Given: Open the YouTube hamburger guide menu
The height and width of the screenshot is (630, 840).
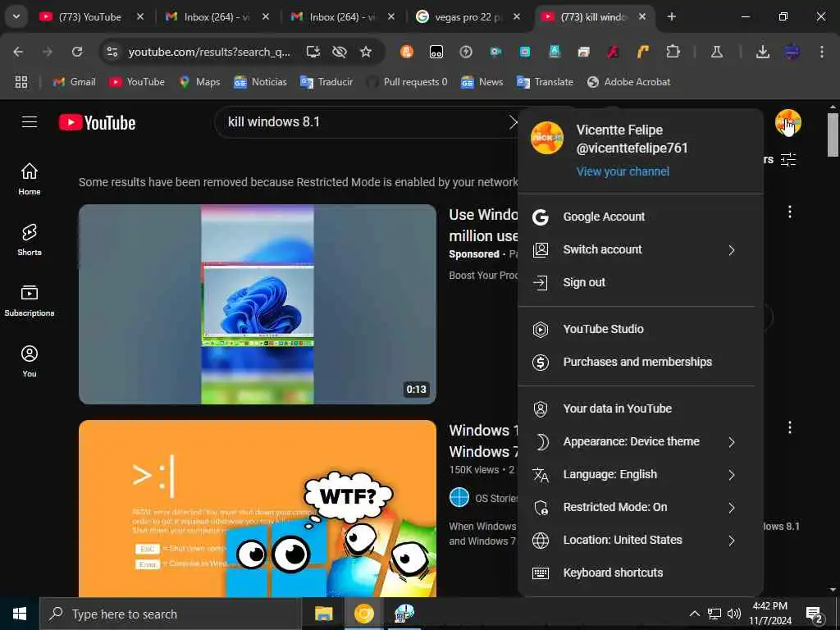Looking at the screenshot, I should point(30,122).
